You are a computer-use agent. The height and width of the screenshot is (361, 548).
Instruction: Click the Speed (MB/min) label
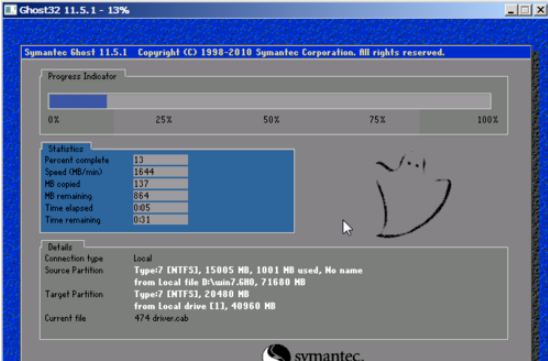tap(73, 172)
